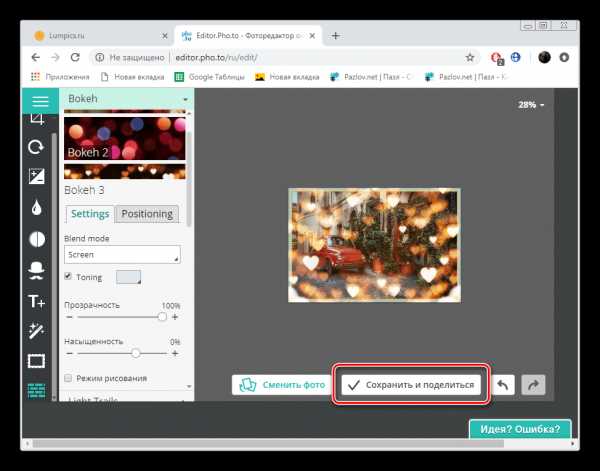The image size is (600, 471).
Task: Open the browser profile avatar
Action: click(x=544, y=57)
